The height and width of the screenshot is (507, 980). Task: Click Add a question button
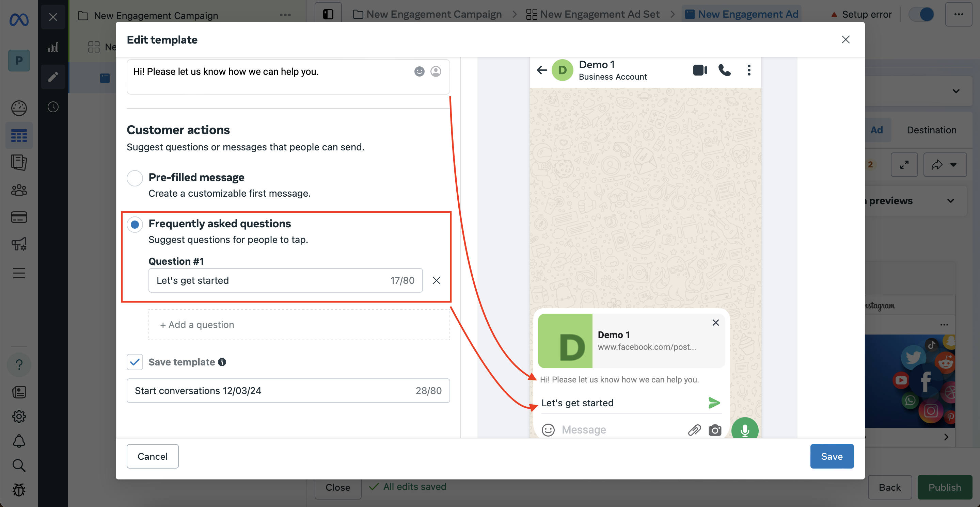tap(299, 325)
